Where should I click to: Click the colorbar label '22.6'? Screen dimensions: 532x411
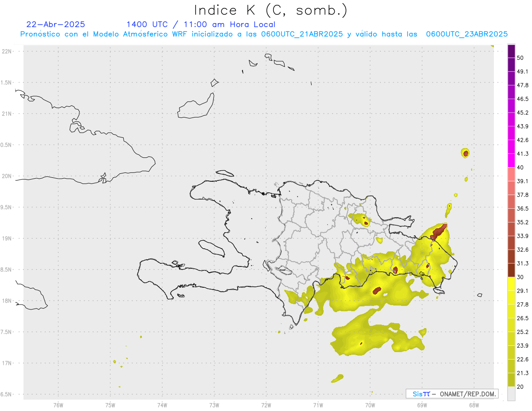(x=523, y=360)
